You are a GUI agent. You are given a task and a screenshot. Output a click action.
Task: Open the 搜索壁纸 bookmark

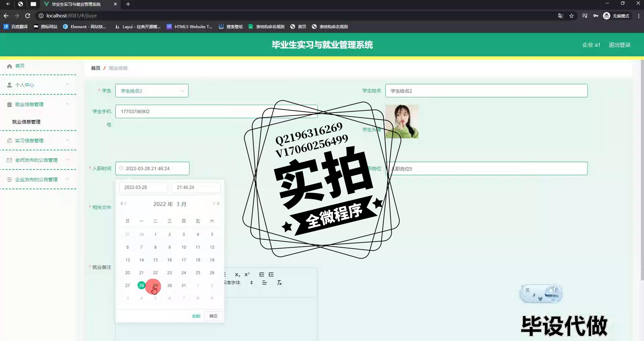231,26
